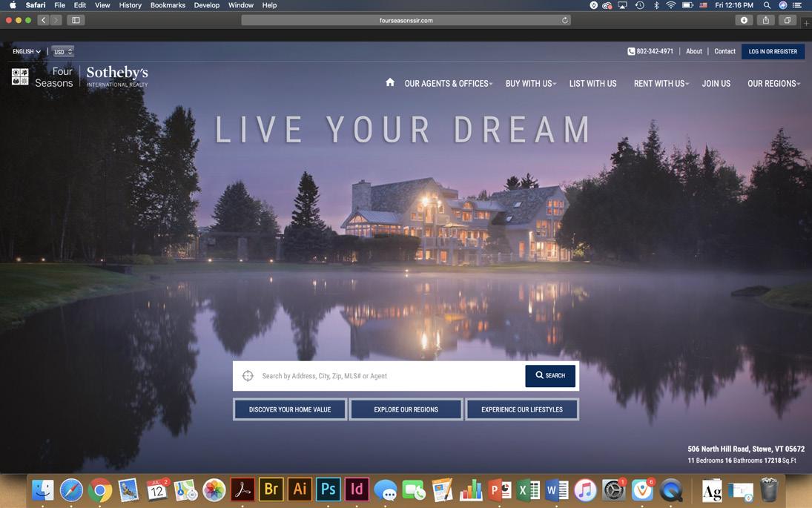Image resolution: width=812 pixels, height=508 pixels.
Task: Click the Four Seasons Sotheby's logo
Action: tap(80, 76)
